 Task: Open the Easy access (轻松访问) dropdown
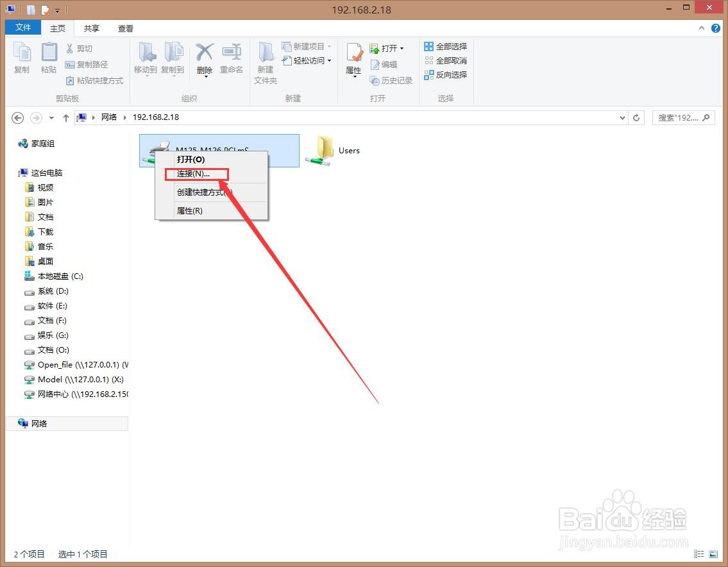click(307, 60)
